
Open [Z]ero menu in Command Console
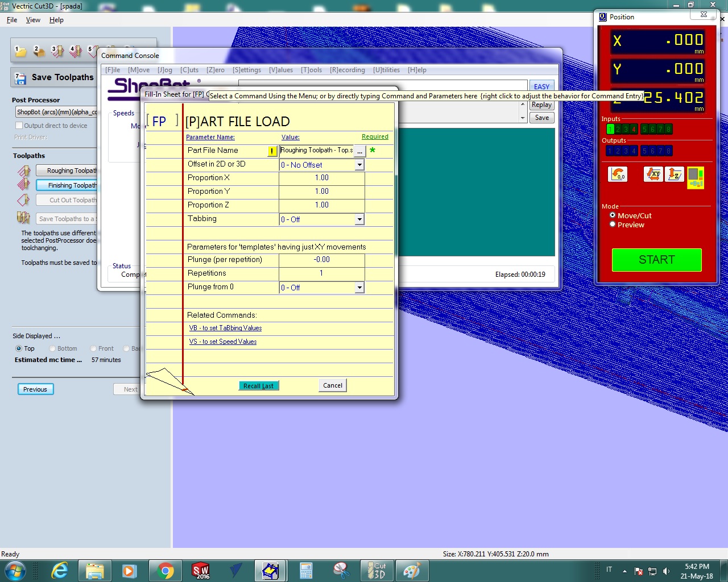click(x=216, y=70)
